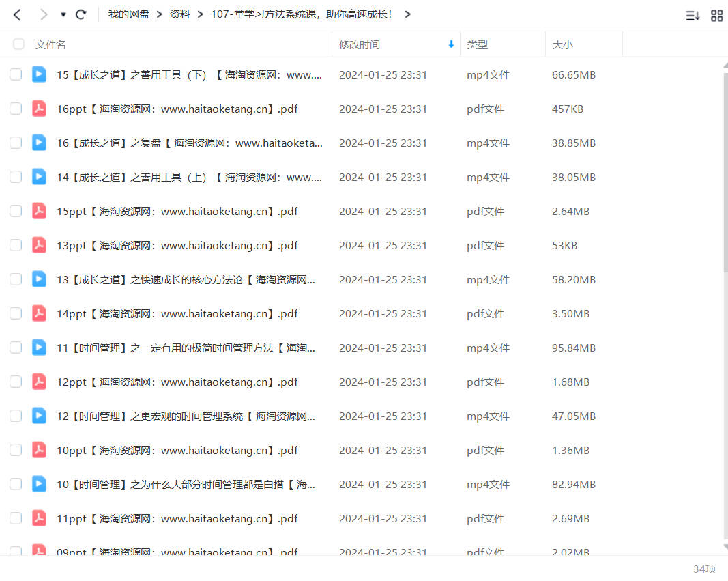Open 10【时间管理】之为什么大部分时间管理都是白搭 name

[186, 485]
